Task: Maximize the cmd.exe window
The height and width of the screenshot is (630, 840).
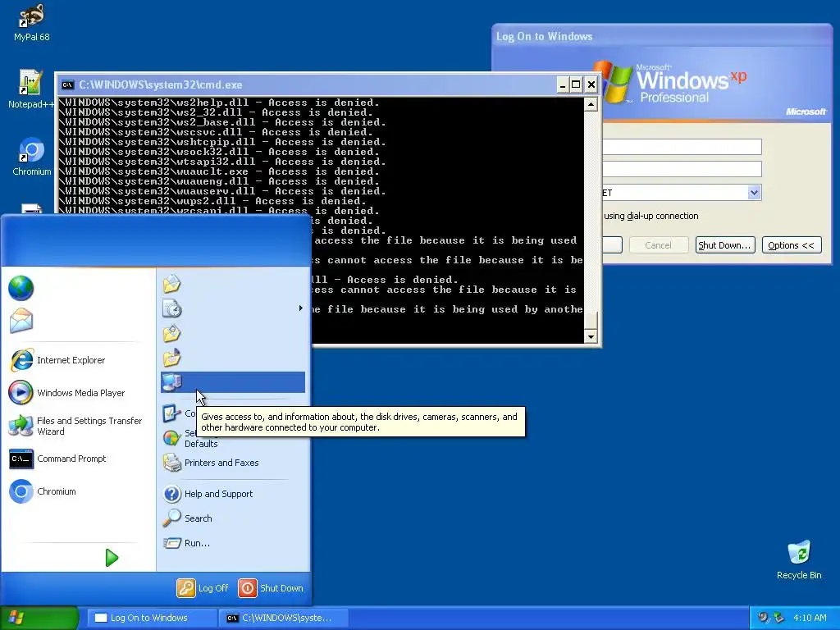Action: tap(576, 84)
